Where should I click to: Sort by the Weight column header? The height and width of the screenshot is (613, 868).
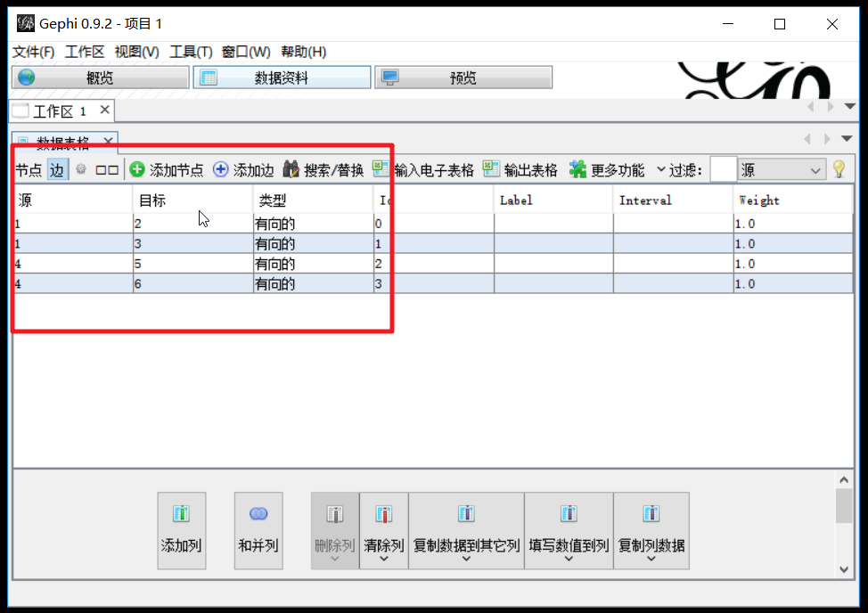(793, 200)
